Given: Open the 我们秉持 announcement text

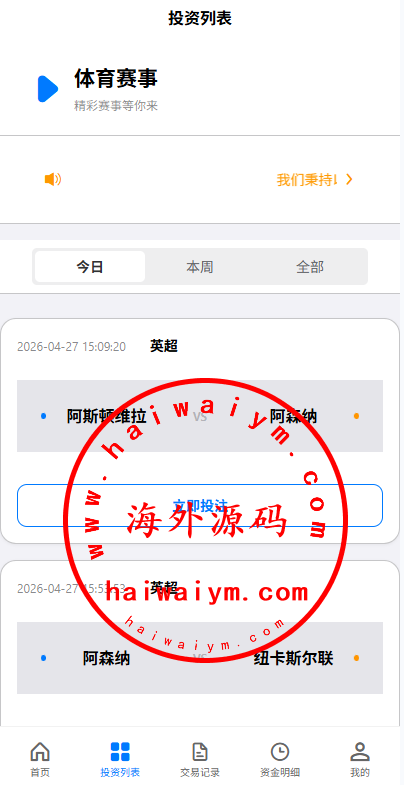Looking at the screenshot, I should tap(307, 180).
